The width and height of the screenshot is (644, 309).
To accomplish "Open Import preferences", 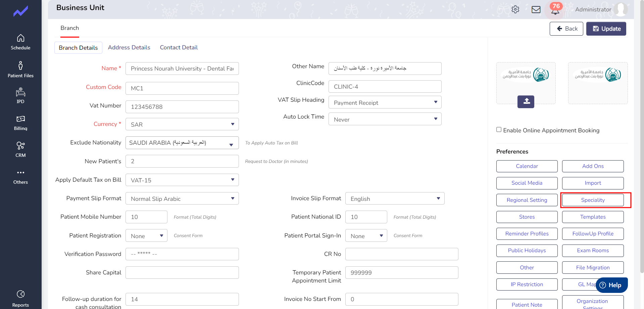I will [593, 183].
